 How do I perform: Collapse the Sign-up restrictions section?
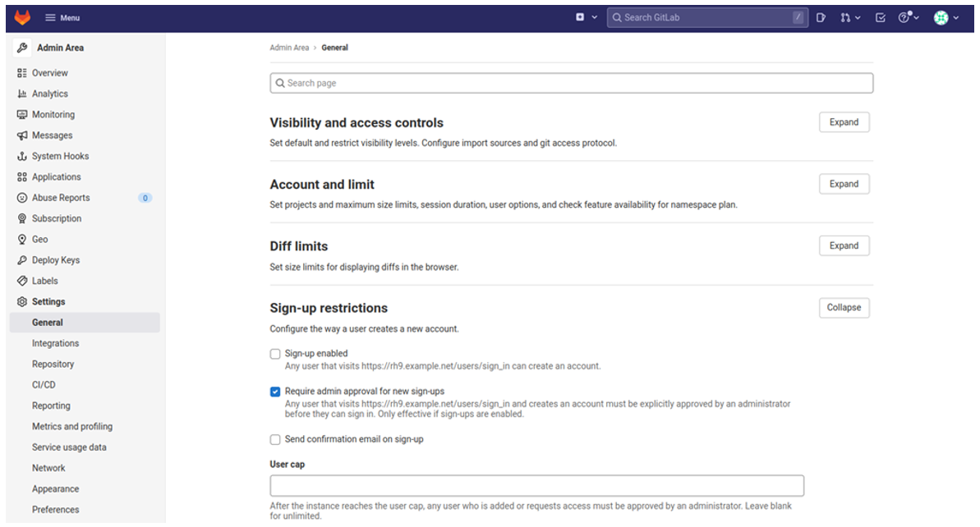[x=844, y=307]
